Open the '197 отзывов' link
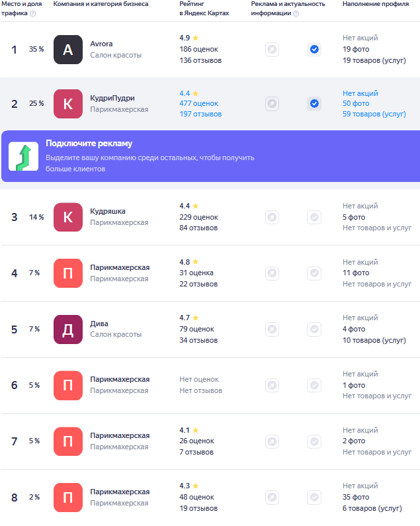Viewport: 420px width, 526px height. (200, 114)
